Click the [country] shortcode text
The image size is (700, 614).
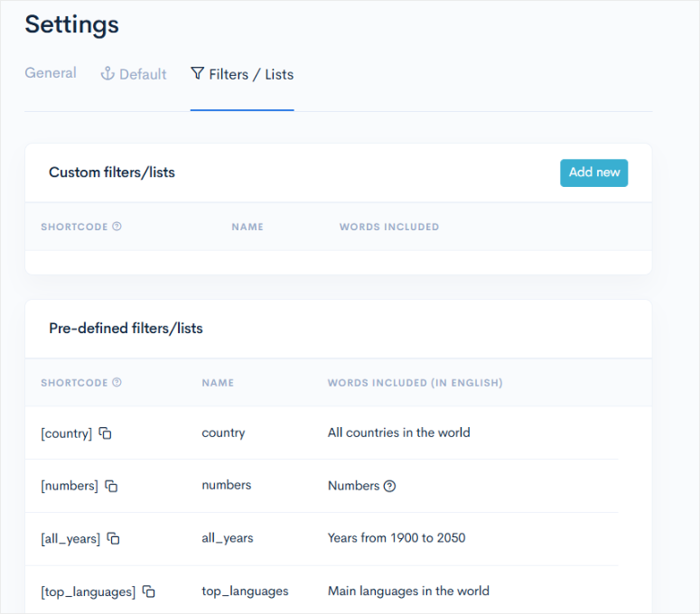(x=66, y=433)
